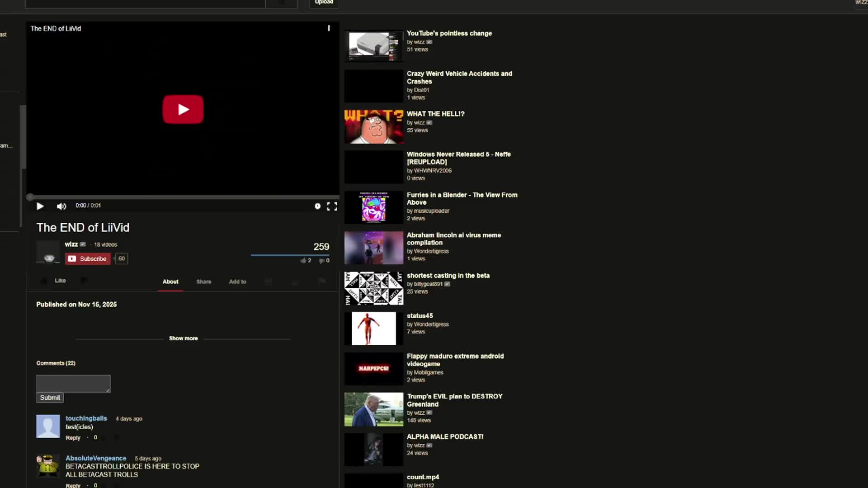Open billygoat891 channel link
Screen dimensions: 868x488
(428, 284)
